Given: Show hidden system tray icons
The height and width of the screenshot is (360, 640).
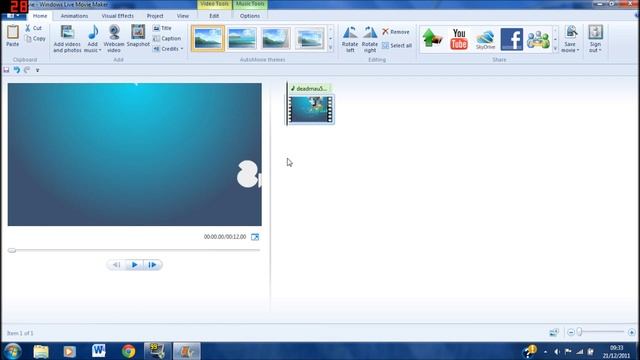Looking at the screenshot, I should coord(545,351).
